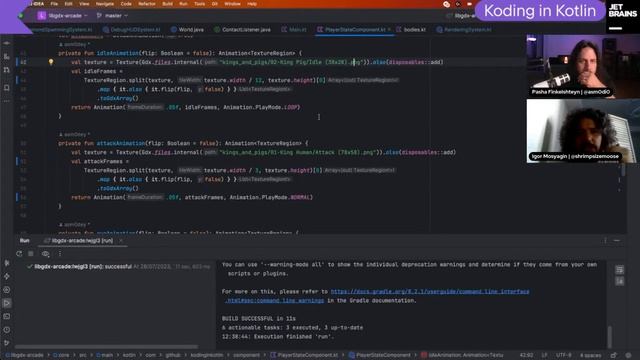
Task: Click the intention lightbulb in the gutter
Action: click(51, 62)
